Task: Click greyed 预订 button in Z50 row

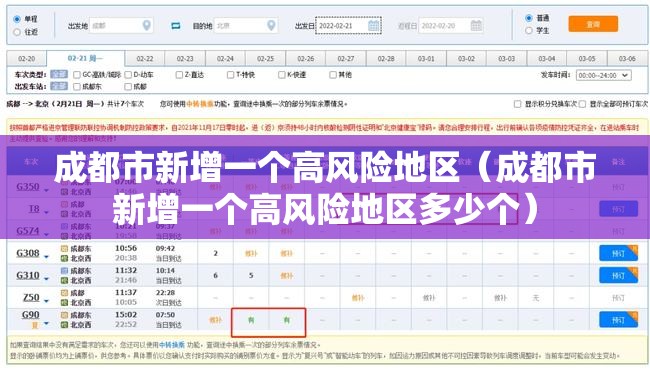Action: pos(618,298)
